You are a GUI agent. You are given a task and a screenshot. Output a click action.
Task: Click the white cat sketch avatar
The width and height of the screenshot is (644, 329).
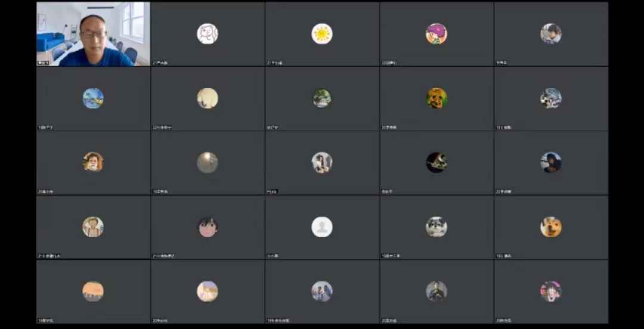tap(208, 34)
